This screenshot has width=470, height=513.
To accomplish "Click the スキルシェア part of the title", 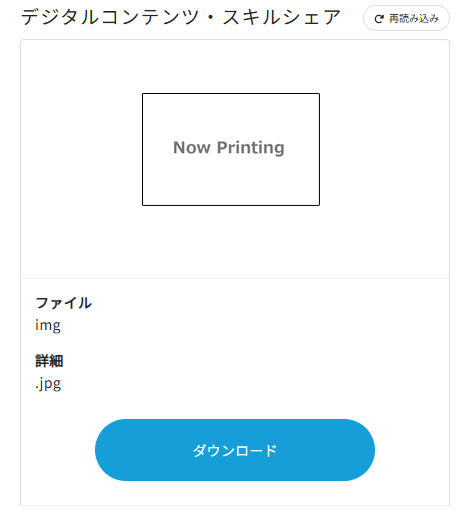I will tap(282, 18).
